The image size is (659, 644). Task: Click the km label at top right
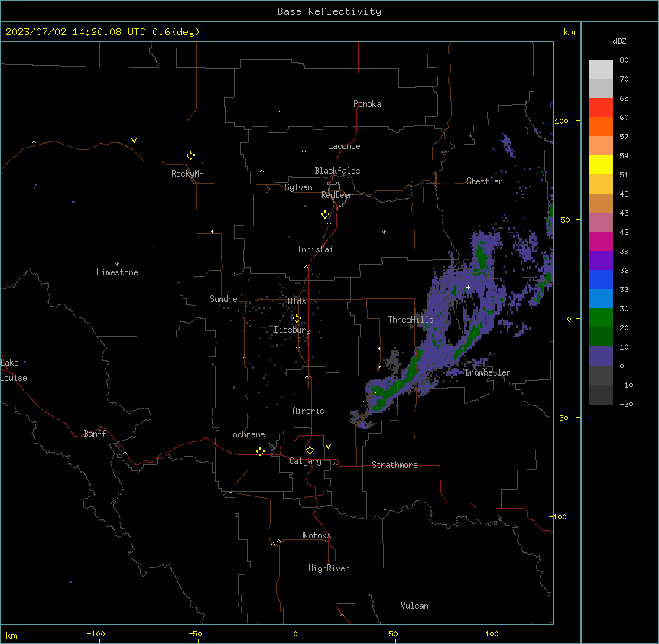point(569,32)
